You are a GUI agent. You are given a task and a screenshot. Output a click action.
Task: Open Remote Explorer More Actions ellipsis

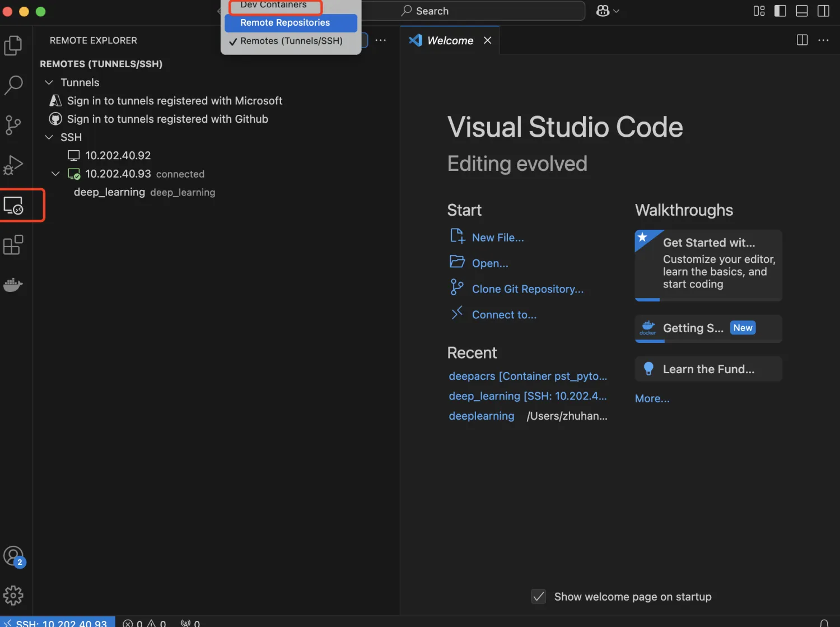(x=381, y=40)
